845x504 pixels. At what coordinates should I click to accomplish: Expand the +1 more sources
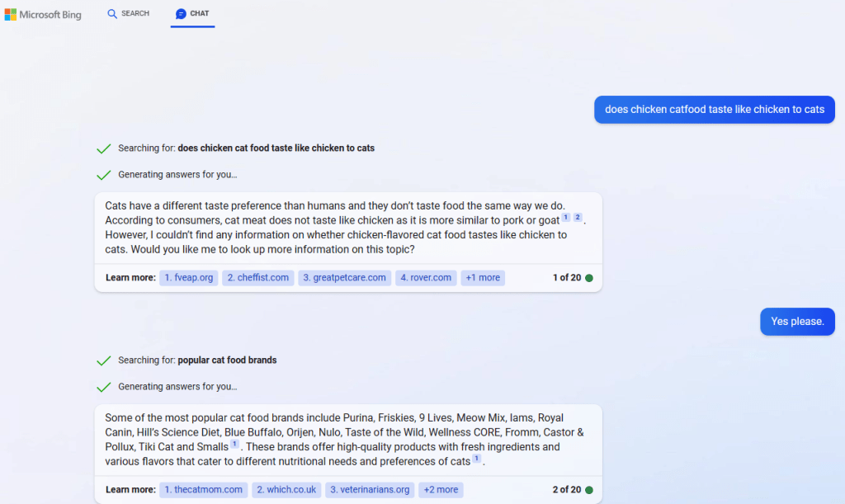pos(483,278)
